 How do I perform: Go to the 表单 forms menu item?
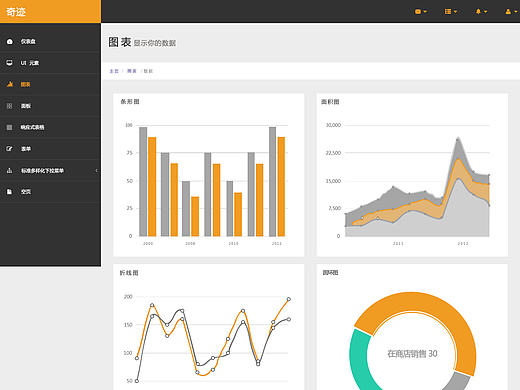(x=50, y=149)
